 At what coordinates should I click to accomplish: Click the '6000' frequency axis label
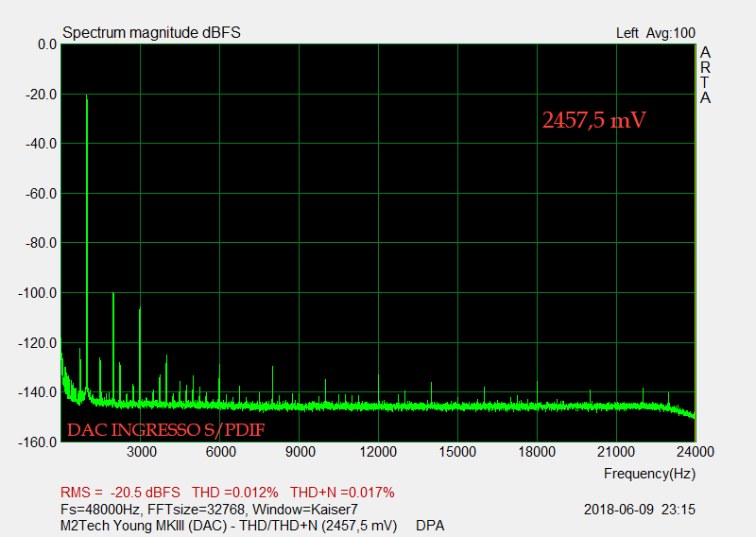pos(221,452)
